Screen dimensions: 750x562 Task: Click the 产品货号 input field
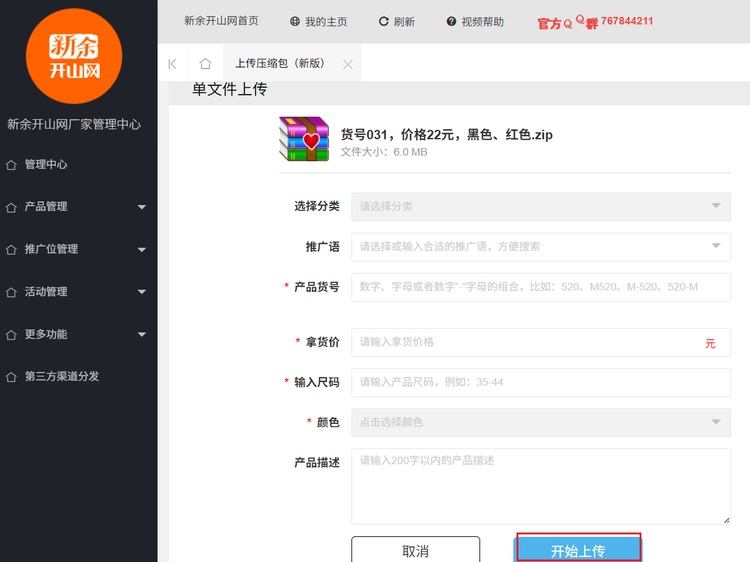(x=540, y=287)
